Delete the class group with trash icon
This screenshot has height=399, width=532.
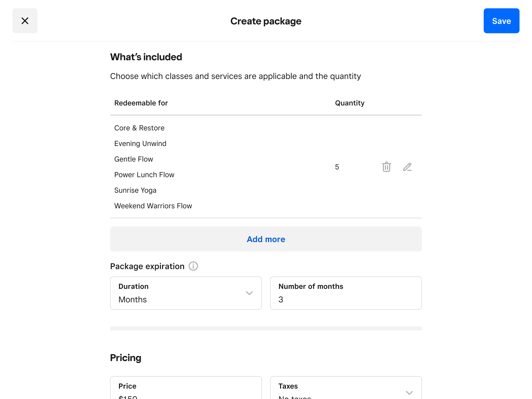(386, 167)
